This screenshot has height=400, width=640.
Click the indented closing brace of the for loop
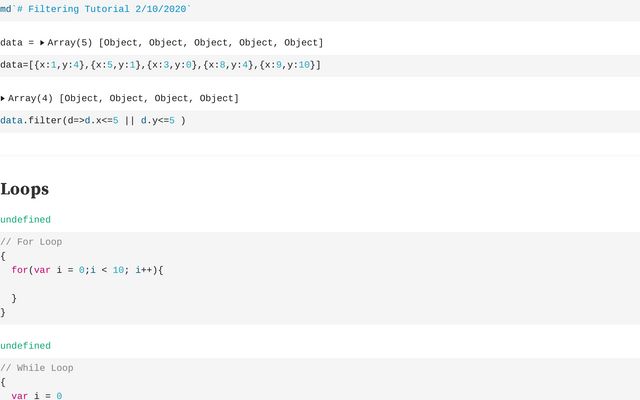(14, 298)
